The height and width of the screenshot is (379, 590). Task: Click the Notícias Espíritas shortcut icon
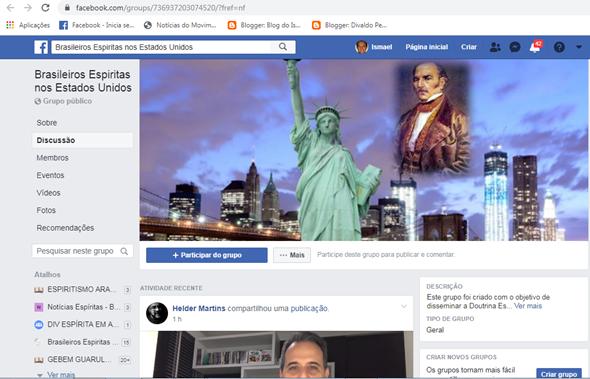click(x=39, y=307)
